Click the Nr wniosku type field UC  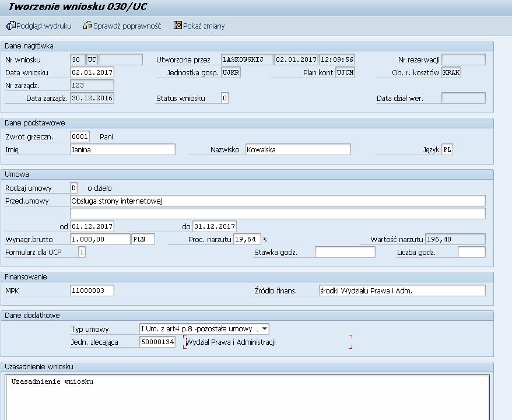coord(92,60)
